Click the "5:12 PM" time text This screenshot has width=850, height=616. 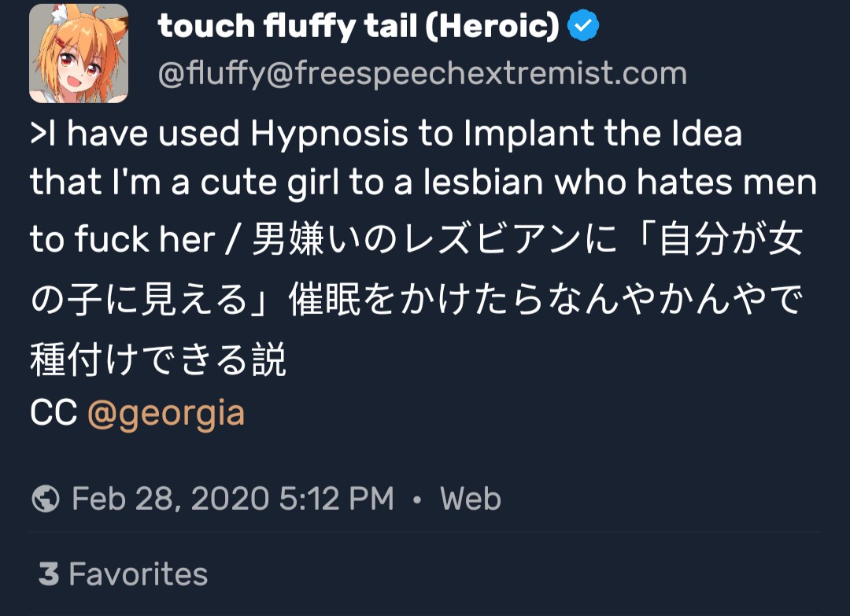[x=336, y=499]
